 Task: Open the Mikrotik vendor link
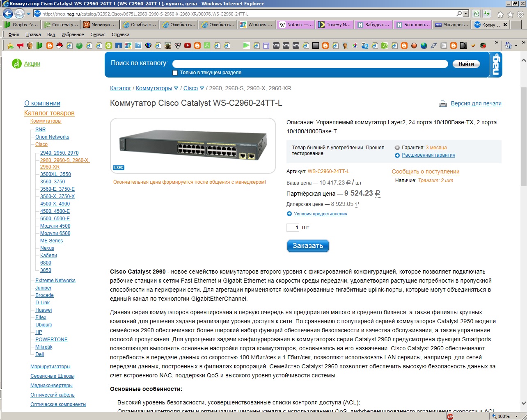coord(44,347)
